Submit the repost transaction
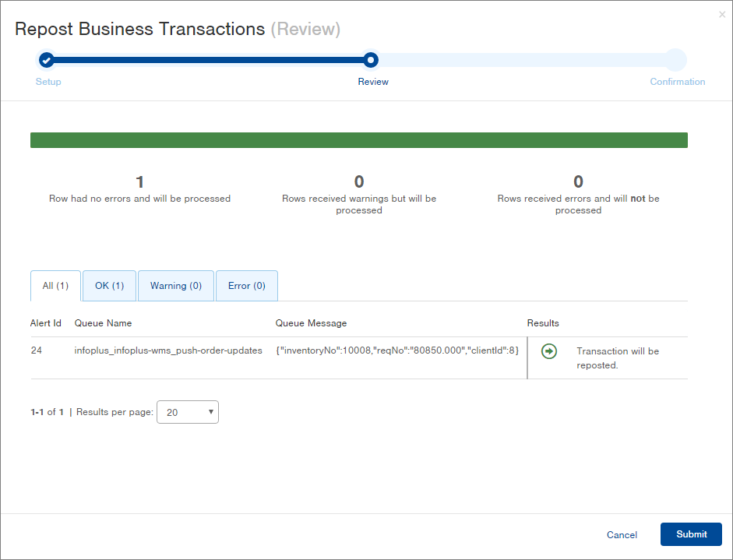Screen dimensions: 733x560 pyautogui.click(x=691, y=534)
